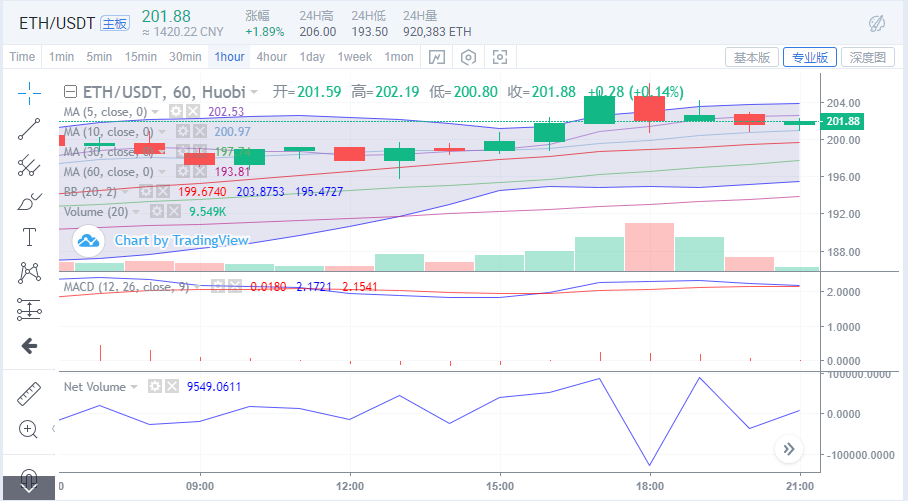Open the Chart by TradingView link
This screenshot has width=908, height=501.
(x=181, y=240)
